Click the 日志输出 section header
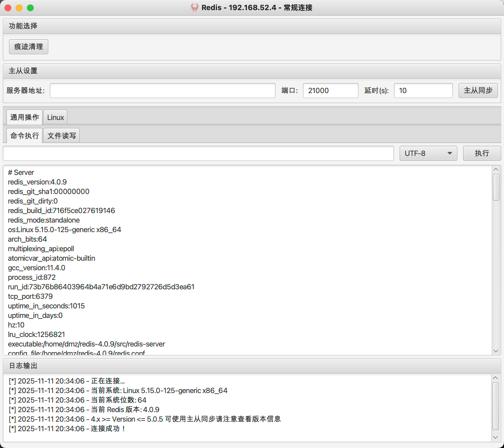The image size is (504, 448). [x=252, y=366]
